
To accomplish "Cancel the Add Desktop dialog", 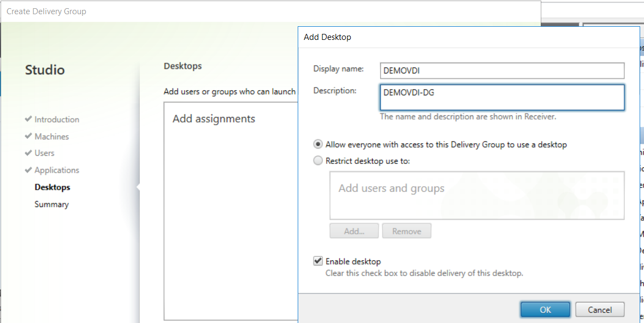I will pyautogui.click(x=600, y=310).
